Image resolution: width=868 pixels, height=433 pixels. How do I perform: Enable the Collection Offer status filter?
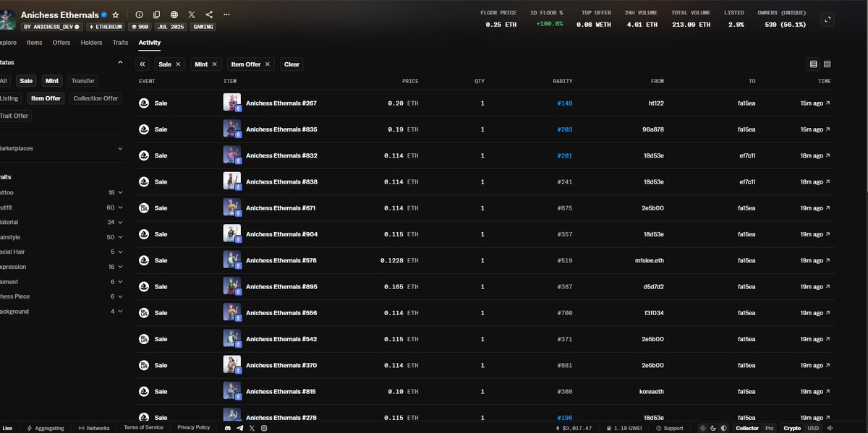[96, 98]
